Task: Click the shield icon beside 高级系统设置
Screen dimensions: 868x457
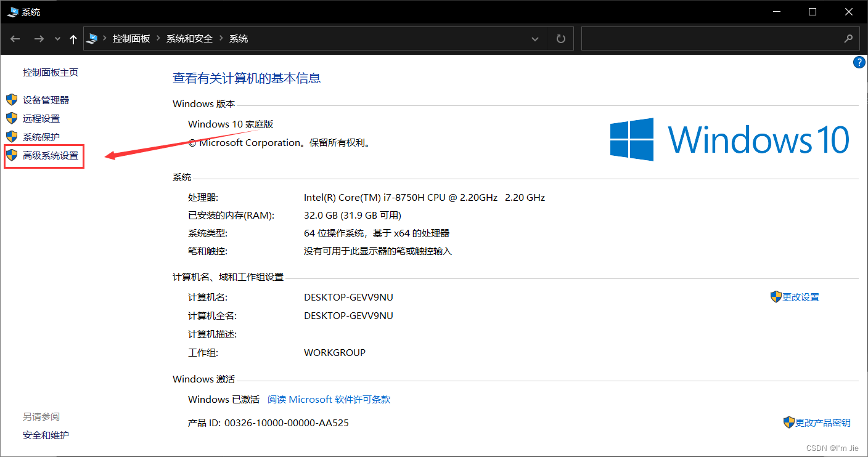Action: click(x=12, y=155)
